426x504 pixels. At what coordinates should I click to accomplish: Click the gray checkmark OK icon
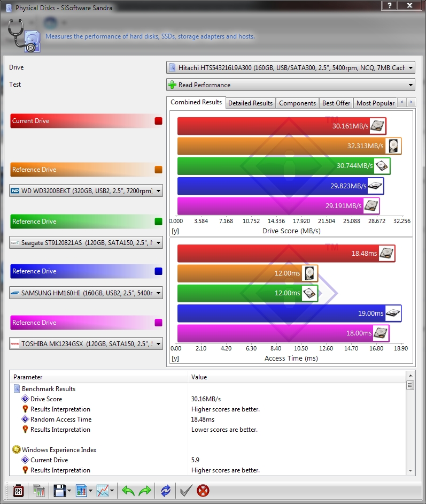[186, 491]
